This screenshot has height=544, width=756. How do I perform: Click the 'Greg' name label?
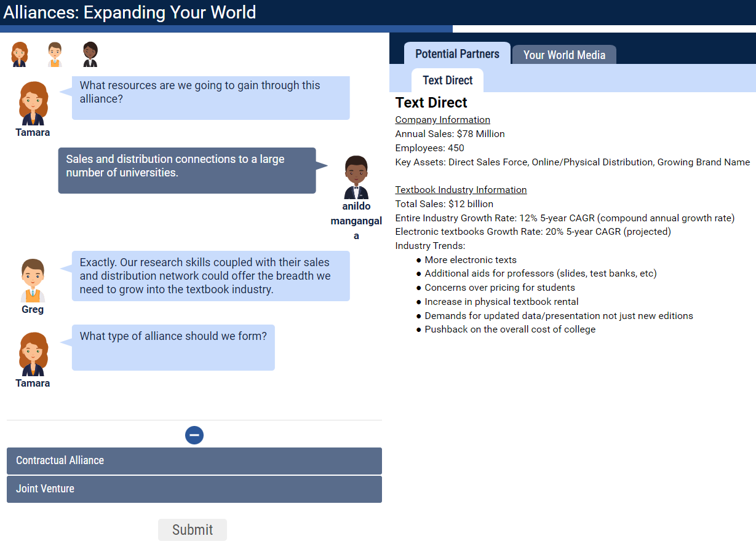point(33,310)
